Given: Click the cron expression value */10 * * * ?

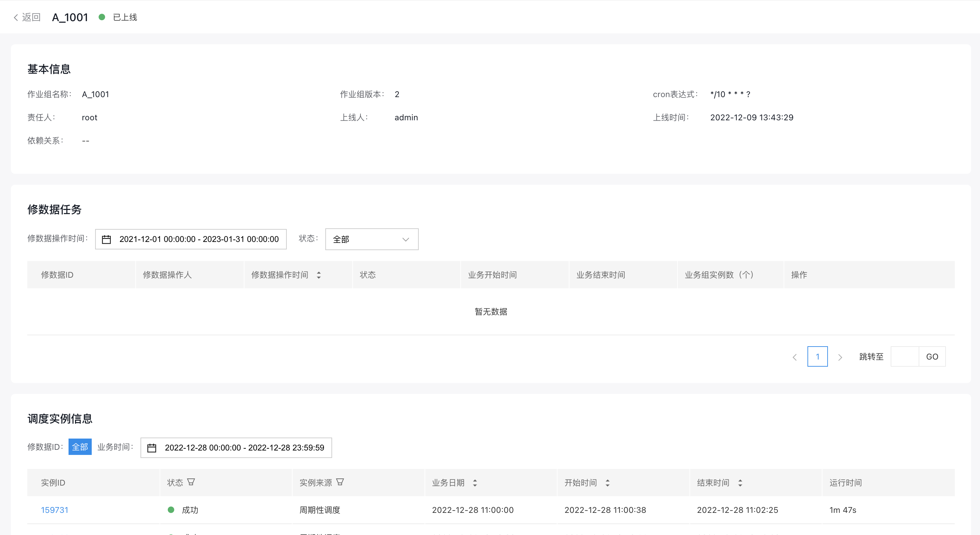Looking at the screenshot, I should (730, 94).
